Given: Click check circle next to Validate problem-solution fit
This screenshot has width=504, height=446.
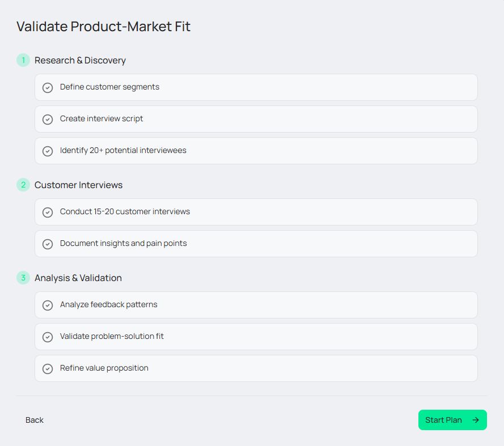Looking at the screenshot, I should pos(48,337).
